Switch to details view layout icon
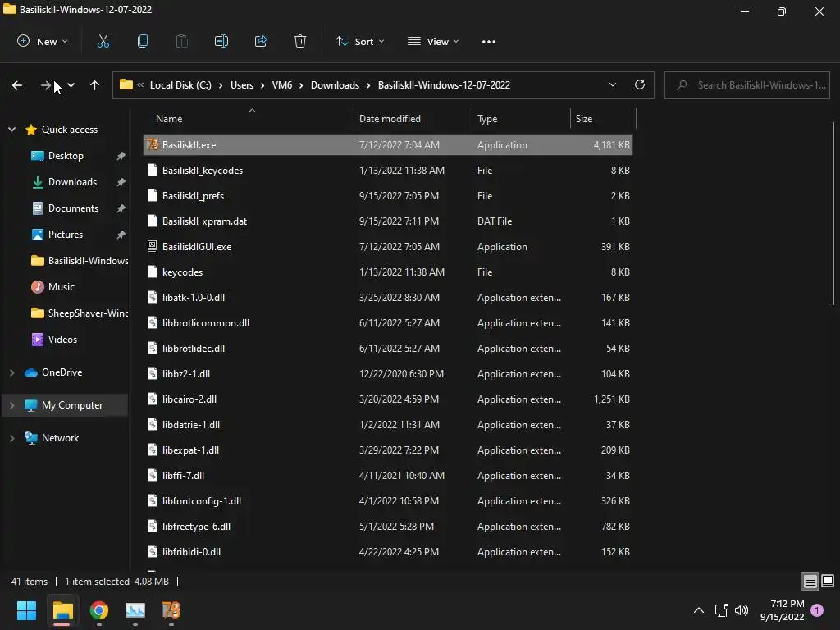840x630 pixels. tap(810, 581)
